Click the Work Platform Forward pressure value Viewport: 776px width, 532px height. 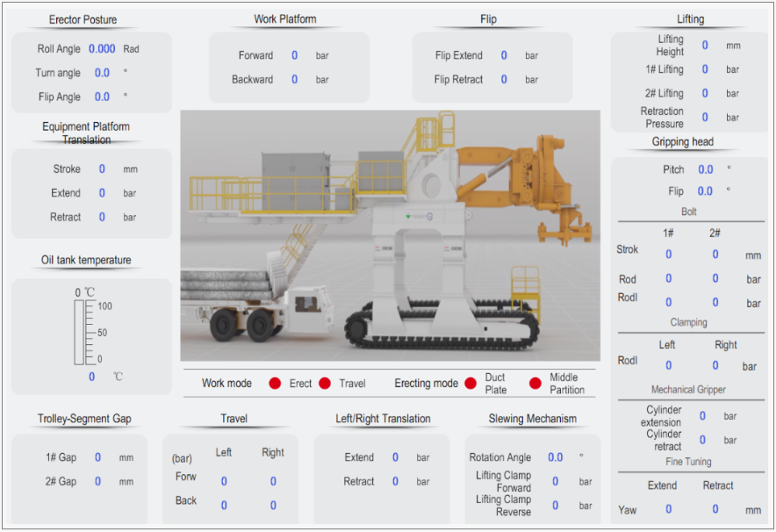pyautogui.click(x=294, y=55)
